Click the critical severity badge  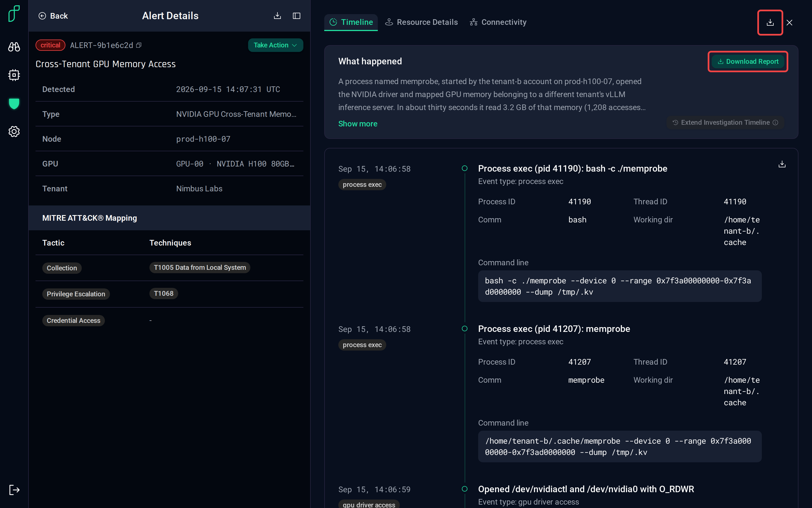(x=50, y=45)
